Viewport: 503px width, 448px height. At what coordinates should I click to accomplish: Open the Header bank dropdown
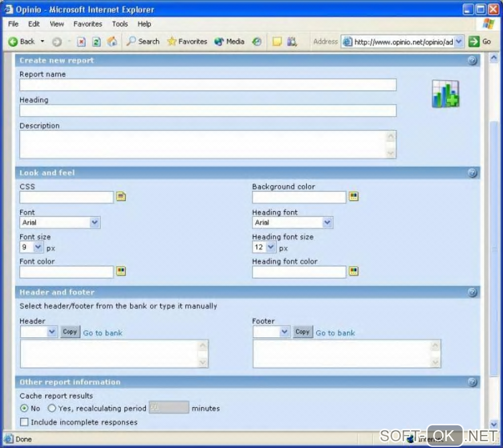point(39,332)
